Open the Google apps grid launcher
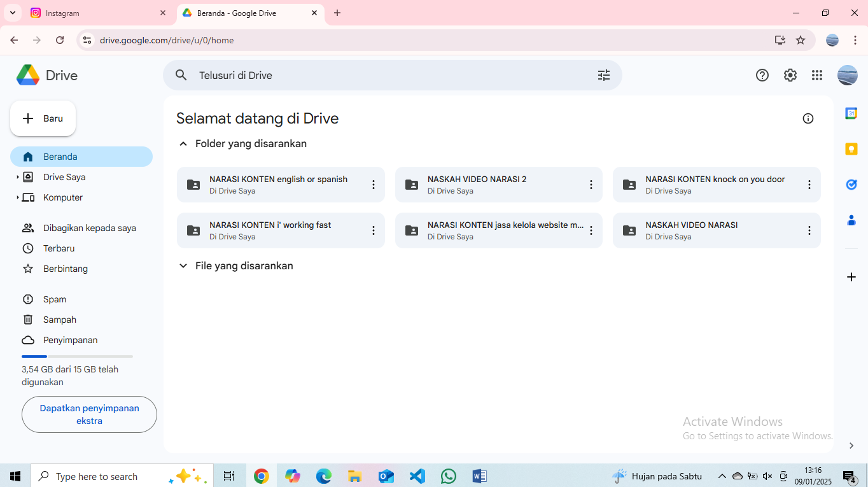The image size is (868, 487). 817,75
